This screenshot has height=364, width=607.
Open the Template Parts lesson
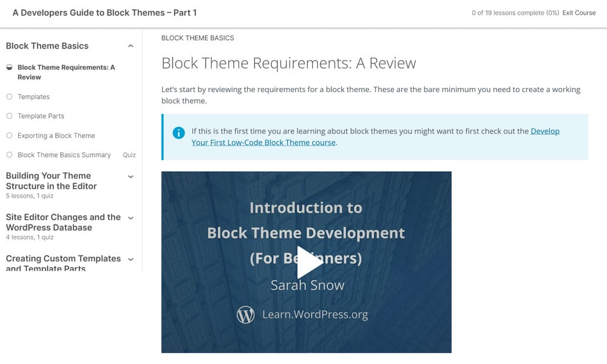pyautogui.click(x=41, y=116)
